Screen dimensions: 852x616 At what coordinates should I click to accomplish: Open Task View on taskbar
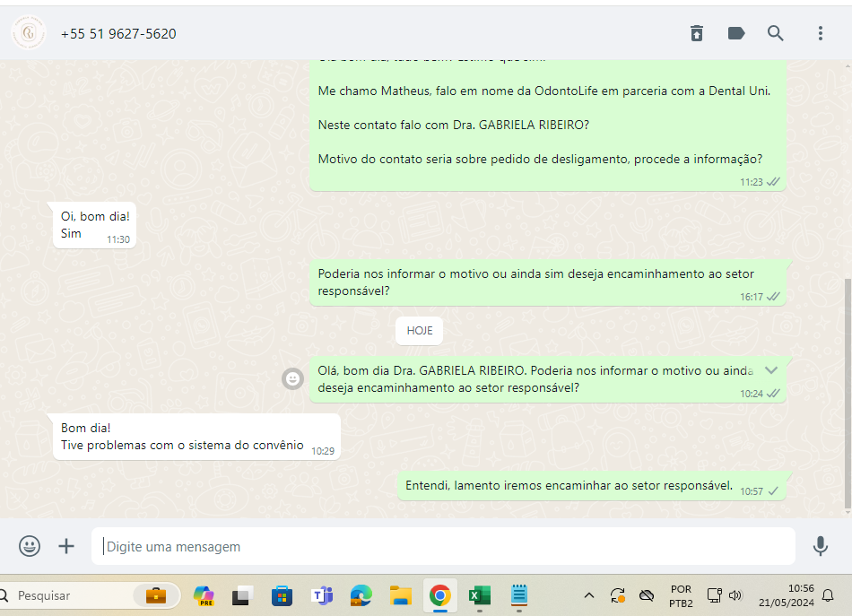[242, 595]
